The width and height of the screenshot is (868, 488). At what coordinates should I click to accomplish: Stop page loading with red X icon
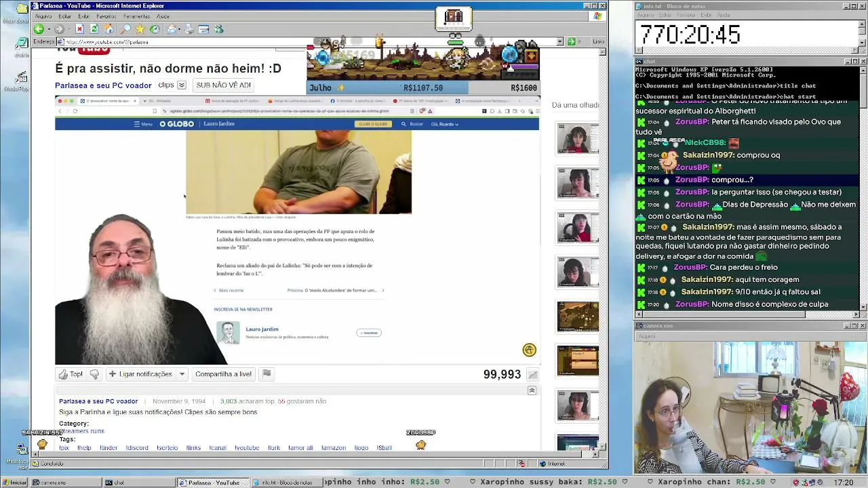79,29
